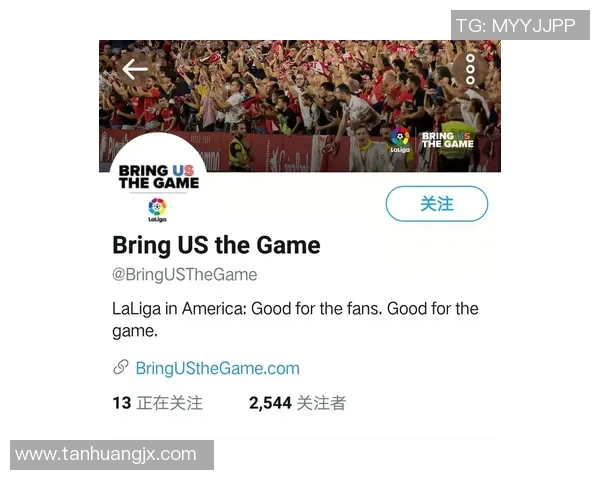This screenshot has width=600, height=480.
Task: Click the LaLiga ball logo inside profile avatar
Action: pos(157,210)
